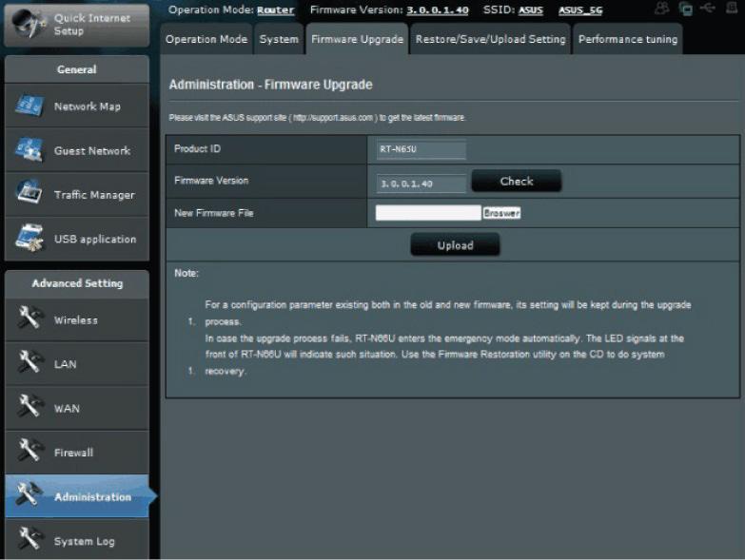Click the rightmost header status icon
This screenshot has width=745, height=560.
coord(732,8)
